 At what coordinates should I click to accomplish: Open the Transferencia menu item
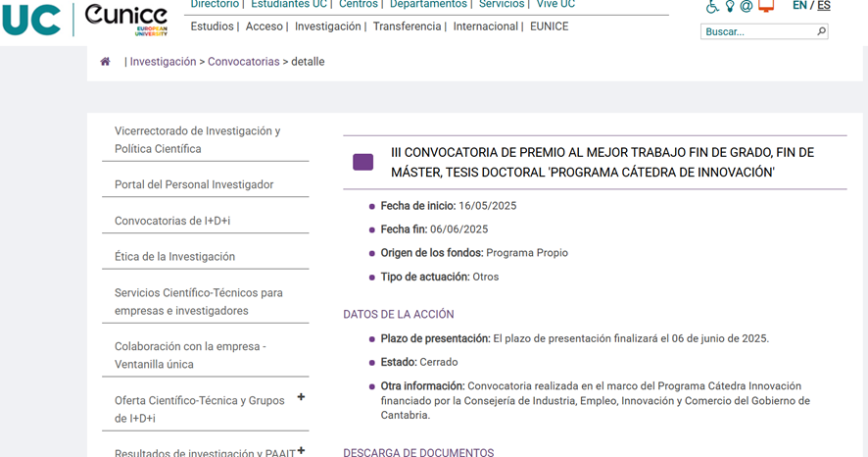coord(407,26)
